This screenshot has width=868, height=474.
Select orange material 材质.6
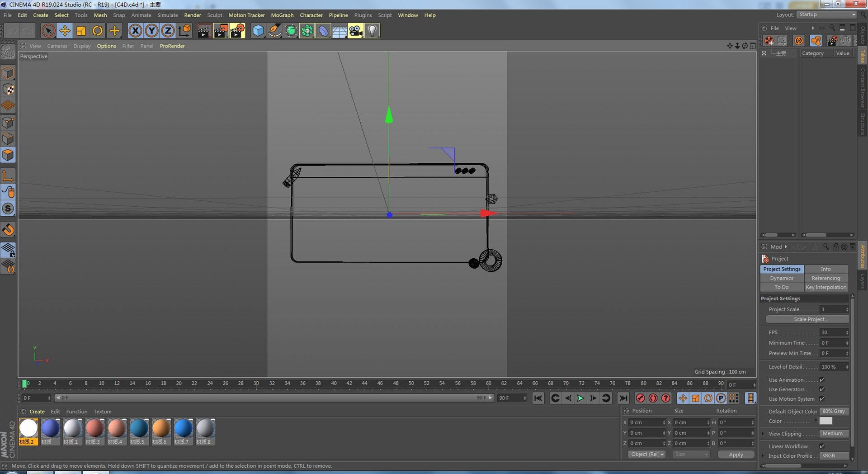(x=161, y=432)
